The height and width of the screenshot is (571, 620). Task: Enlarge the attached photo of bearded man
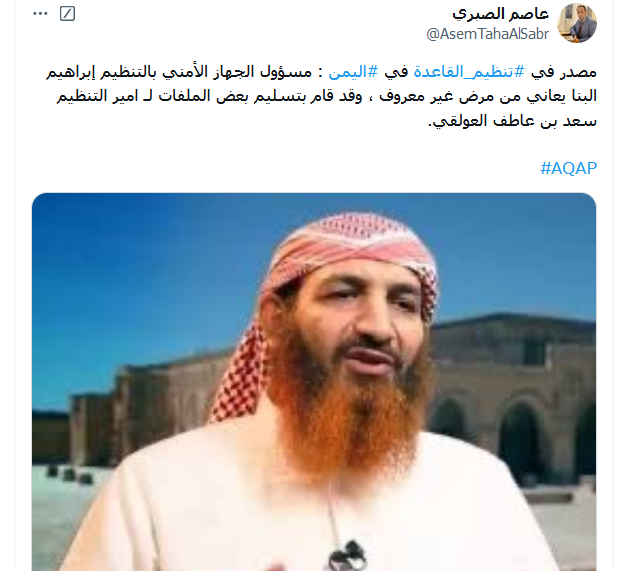314,382
